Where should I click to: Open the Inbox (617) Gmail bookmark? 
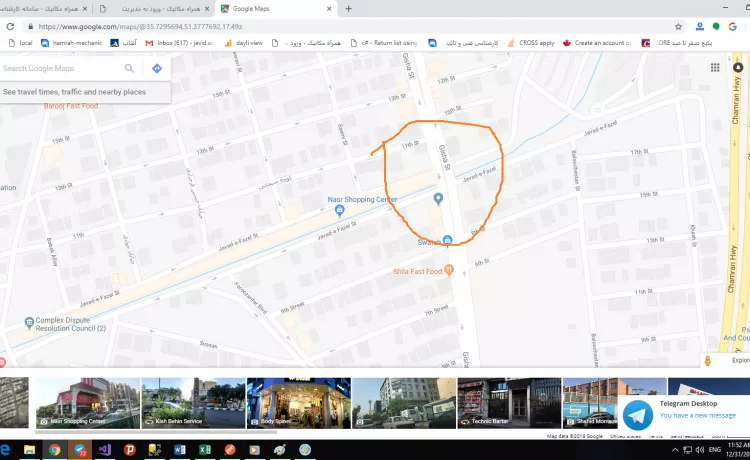coord(179,43)
